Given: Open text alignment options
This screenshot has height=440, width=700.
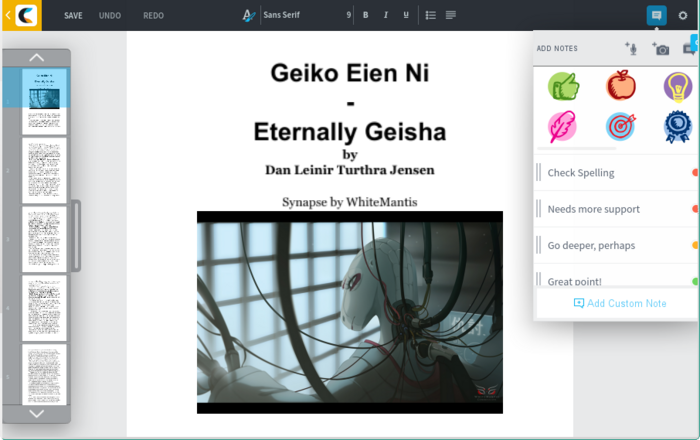Looking at the screenshot, I should pos(450,15).
